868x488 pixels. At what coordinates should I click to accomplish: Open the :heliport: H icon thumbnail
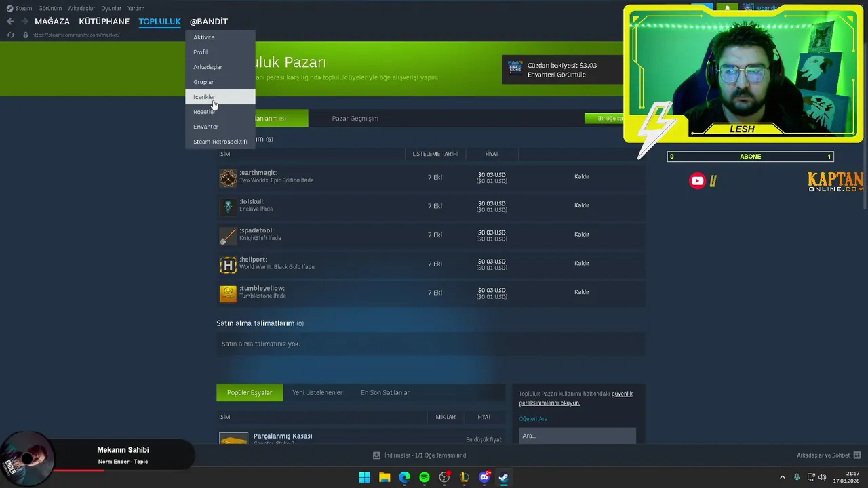(x=228, y=265)
